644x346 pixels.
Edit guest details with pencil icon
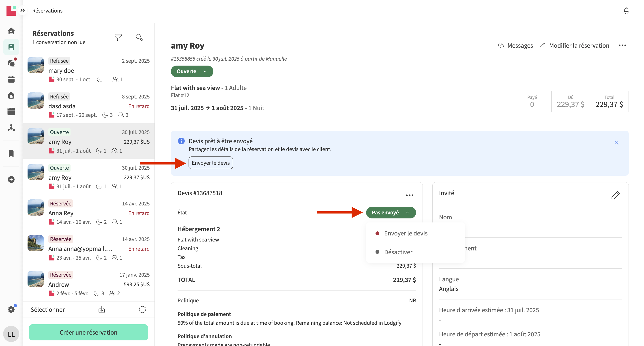click(x=615, y=195)
